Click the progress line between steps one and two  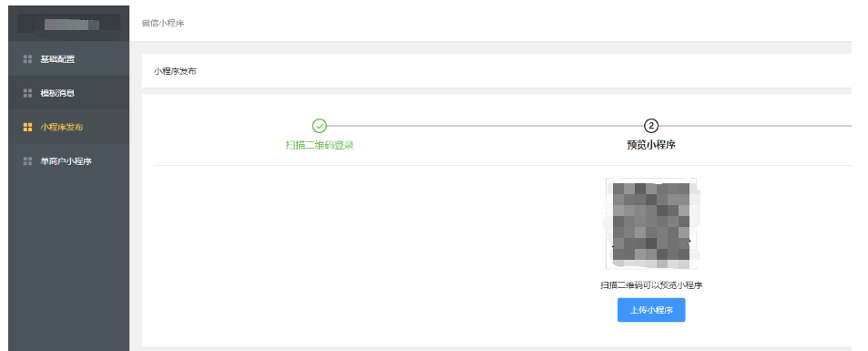point(485,126)
